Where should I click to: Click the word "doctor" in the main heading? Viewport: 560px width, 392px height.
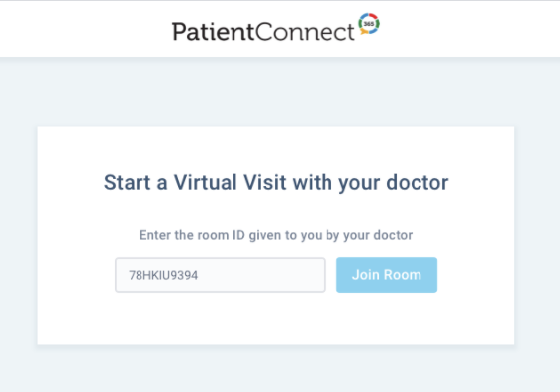[418, 182]
